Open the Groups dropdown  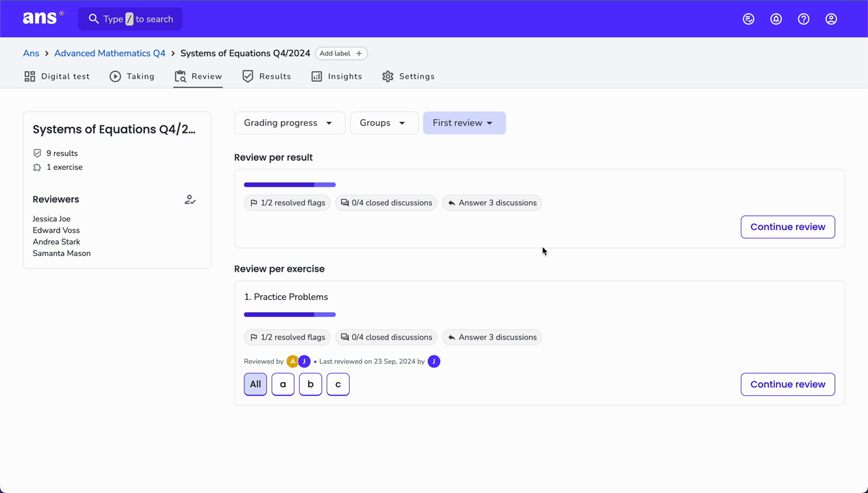pos(384,123)
